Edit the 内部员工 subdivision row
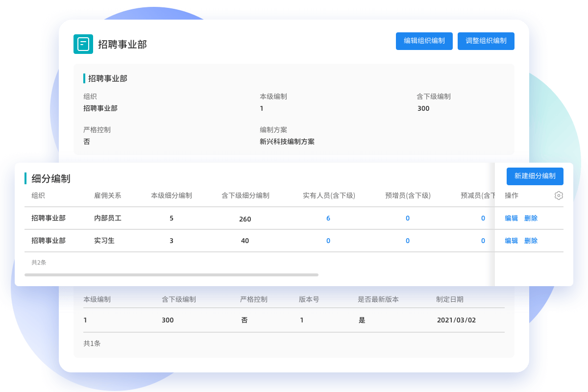This screenshot has height=392, width=588. [x=511, y=218]
